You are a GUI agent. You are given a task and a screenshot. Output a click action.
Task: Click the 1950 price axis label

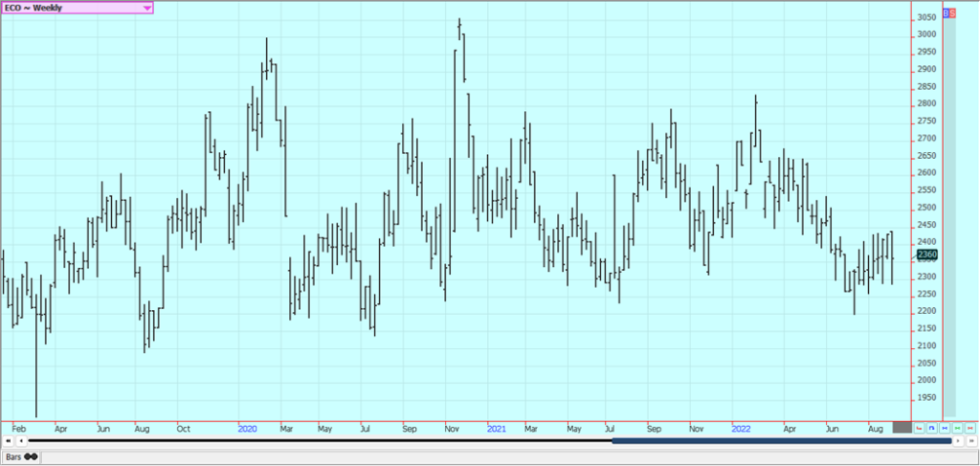point(926,398)
